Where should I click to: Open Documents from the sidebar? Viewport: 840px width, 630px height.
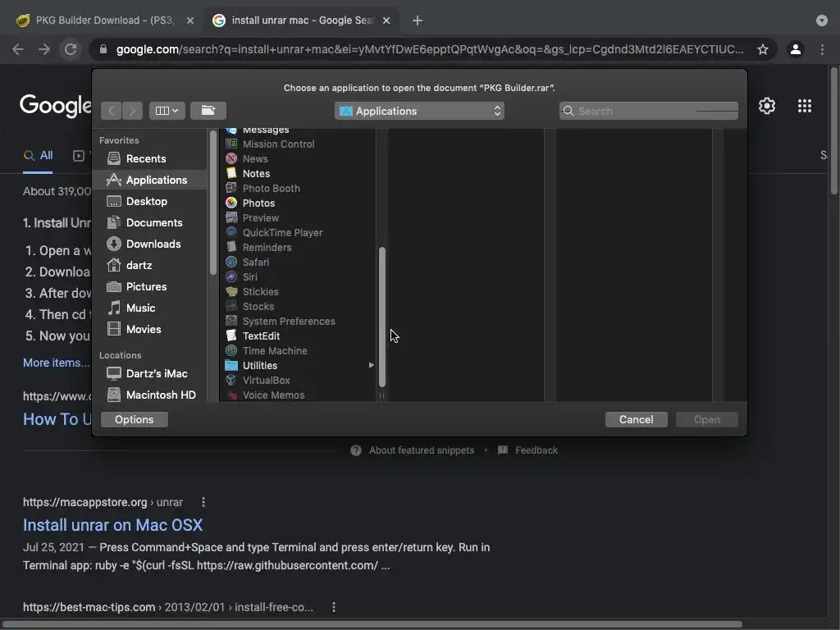149,223
